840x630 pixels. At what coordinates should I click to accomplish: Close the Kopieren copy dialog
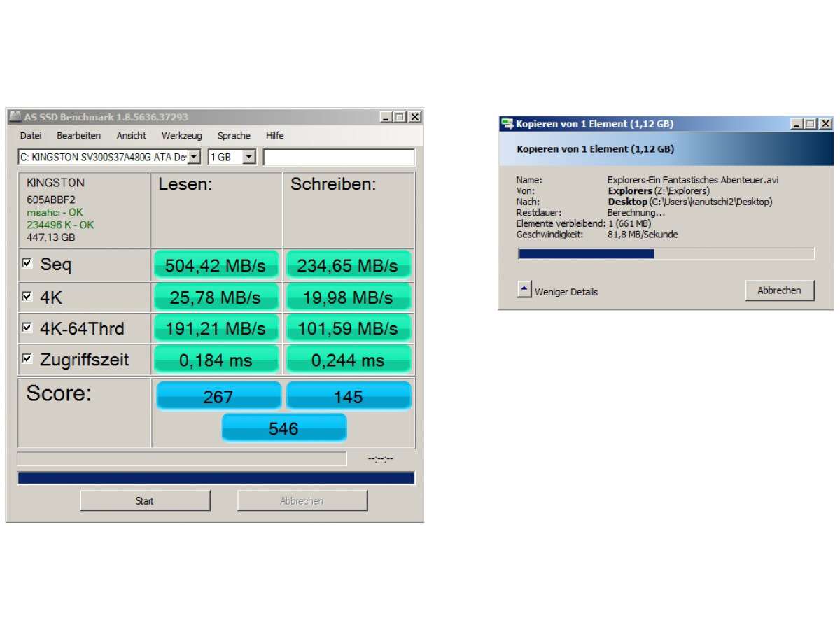[x=826, y=124]
